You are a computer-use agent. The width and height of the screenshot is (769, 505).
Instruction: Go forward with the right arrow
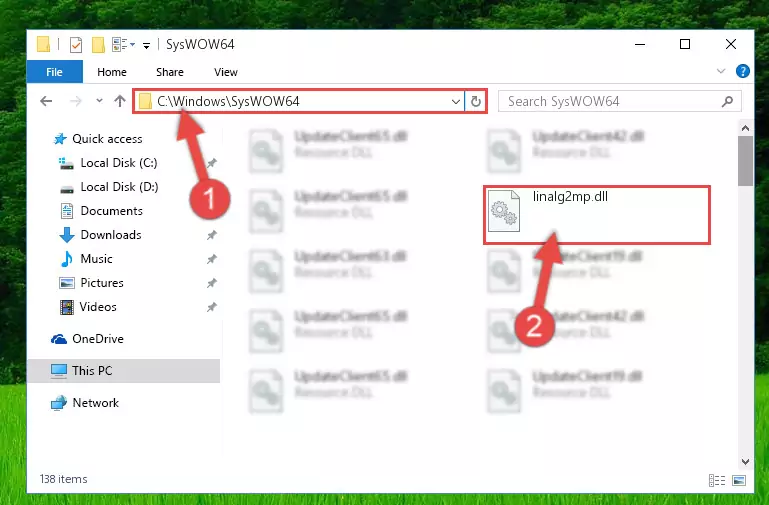coord(76,101)
